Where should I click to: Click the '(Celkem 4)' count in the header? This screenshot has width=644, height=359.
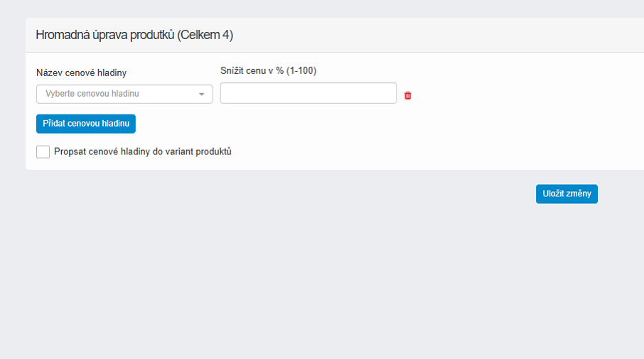[205, 35]
